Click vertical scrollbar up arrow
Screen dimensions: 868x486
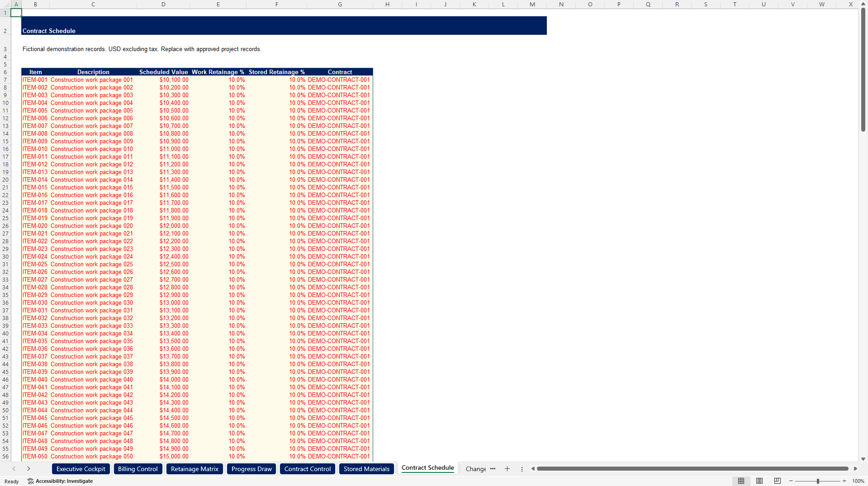click(863, 4)
